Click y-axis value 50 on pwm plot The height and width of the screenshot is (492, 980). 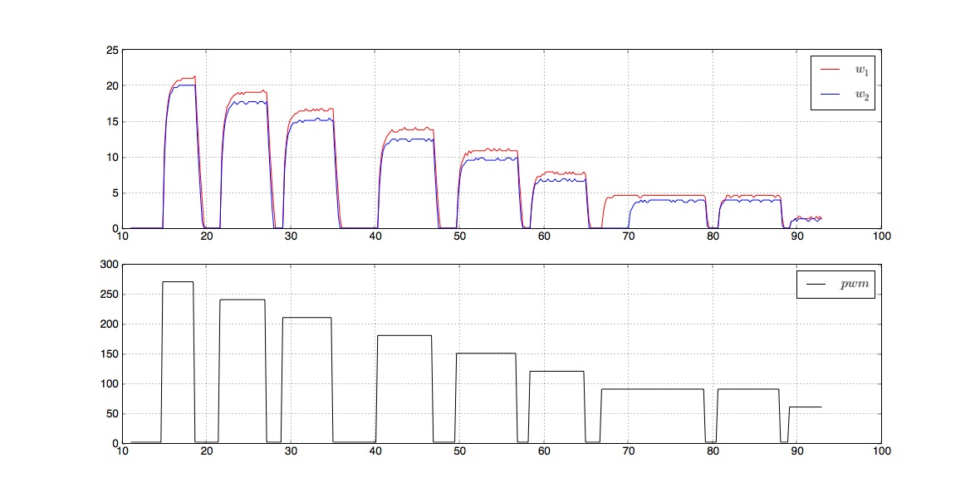click(x=112, y=414)
